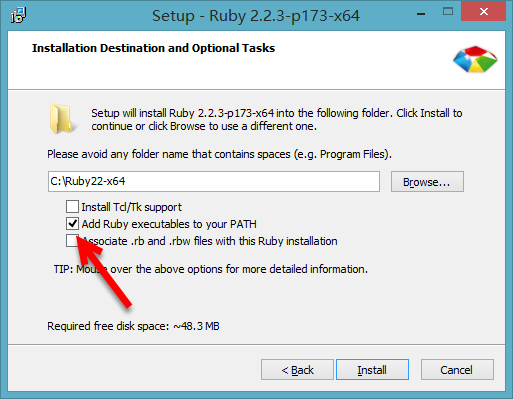This screenshot has width=513, height=399.
Task: Click the C:\Ruby22-x64 destination path field
Action: [x=214, y=182]
